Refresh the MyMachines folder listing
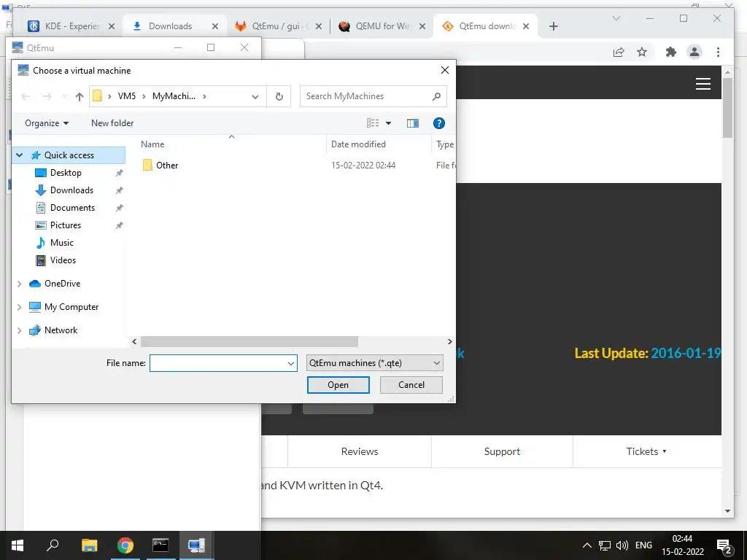Screen dimensions: 747x560 [x=279, y=97]
